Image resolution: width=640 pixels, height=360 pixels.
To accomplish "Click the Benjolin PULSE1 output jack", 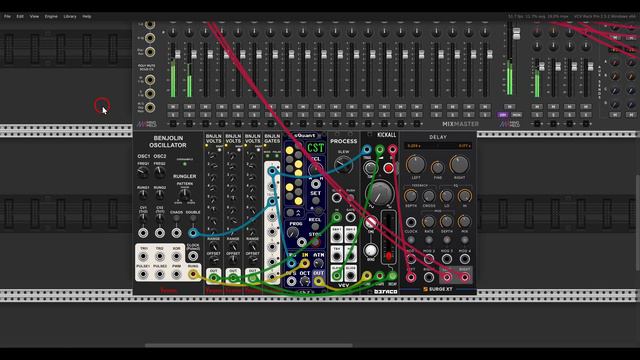I will point(143,275).
